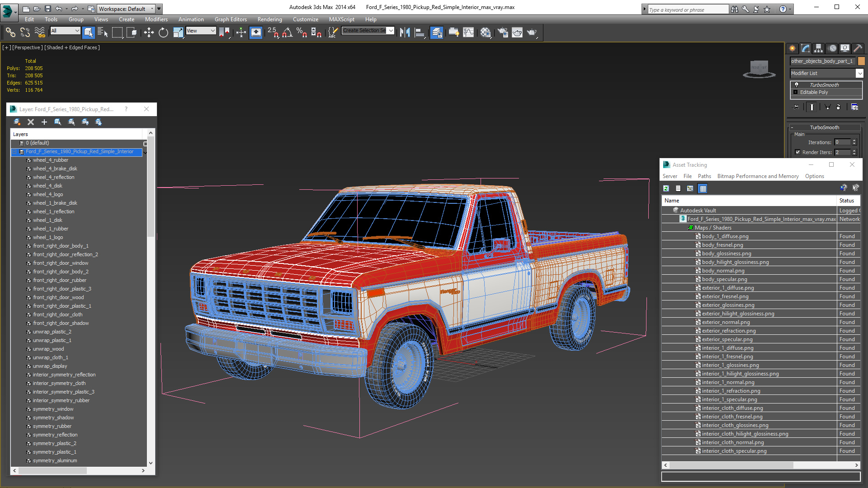
Task: Collapse the Ford_F_Series layer tree
Action: coord(14,152)
